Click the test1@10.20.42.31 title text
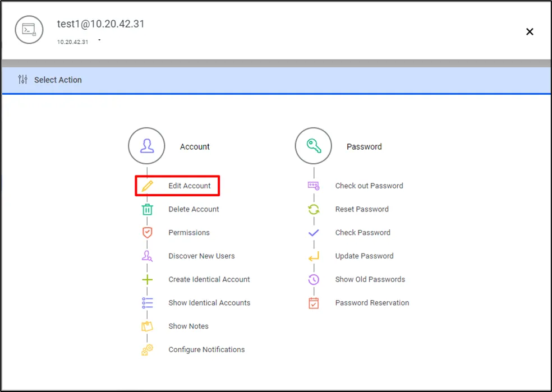552x392 pixels. pos(100,24)
